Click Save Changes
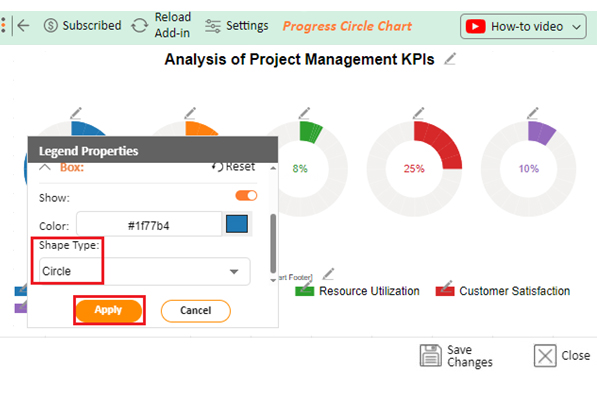597x393 pixels. [x=456, y=356]
